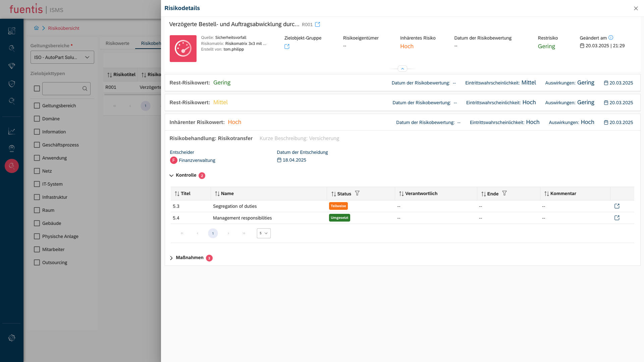Enable the IT-System checkbox
This screenshot has height=362, width=644.
[x=37, y=184]
